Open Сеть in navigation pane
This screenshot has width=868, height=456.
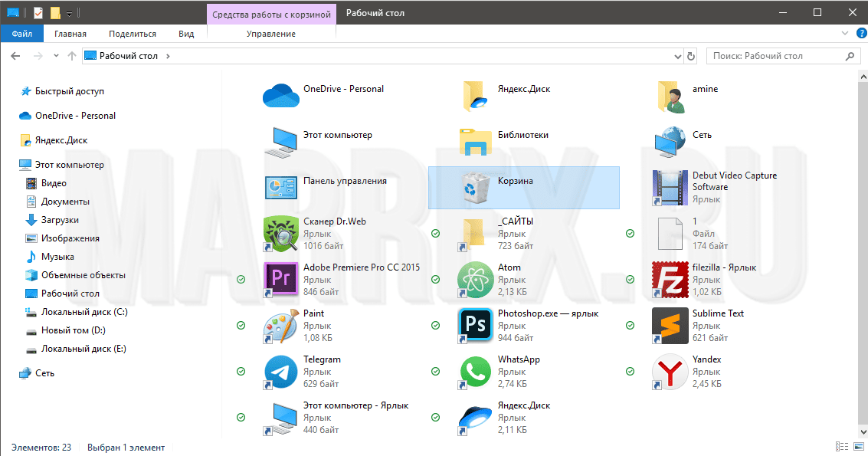point(44,373)
